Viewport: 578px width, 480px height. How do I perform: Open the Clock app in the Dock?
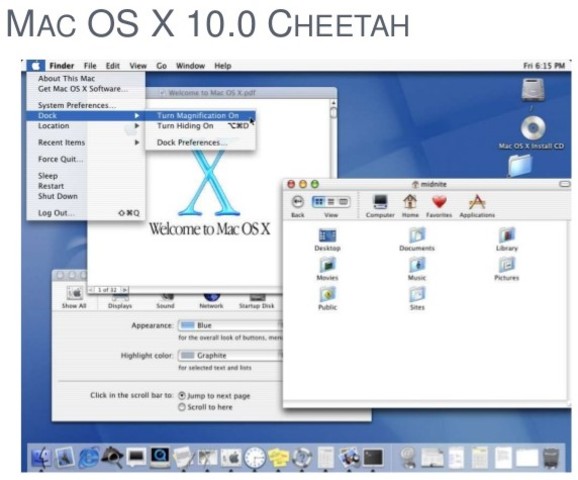254,457
